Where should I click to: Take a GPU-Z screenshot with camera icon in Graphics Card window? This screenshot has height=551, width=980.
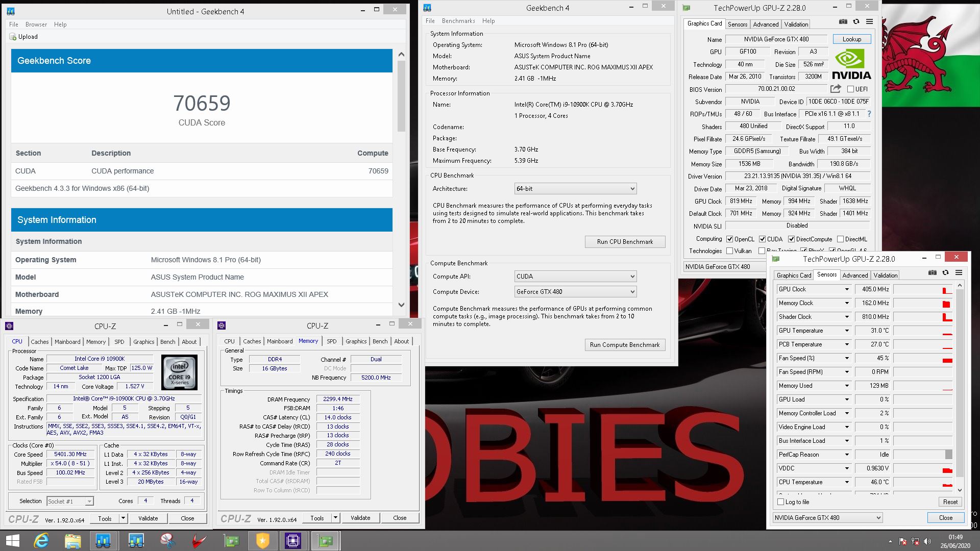(843, 22)
